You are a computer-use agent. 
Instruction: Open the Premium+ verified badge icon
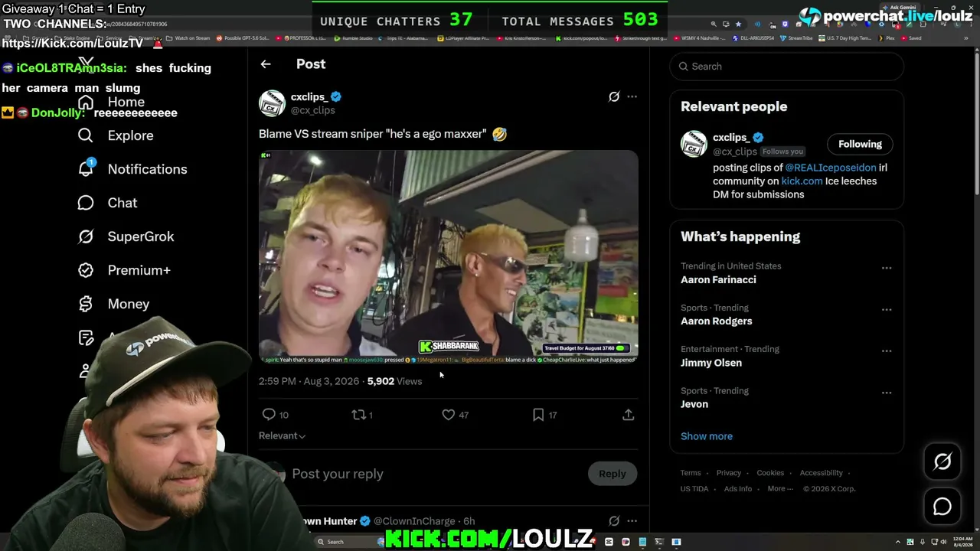tap(86, 270)
